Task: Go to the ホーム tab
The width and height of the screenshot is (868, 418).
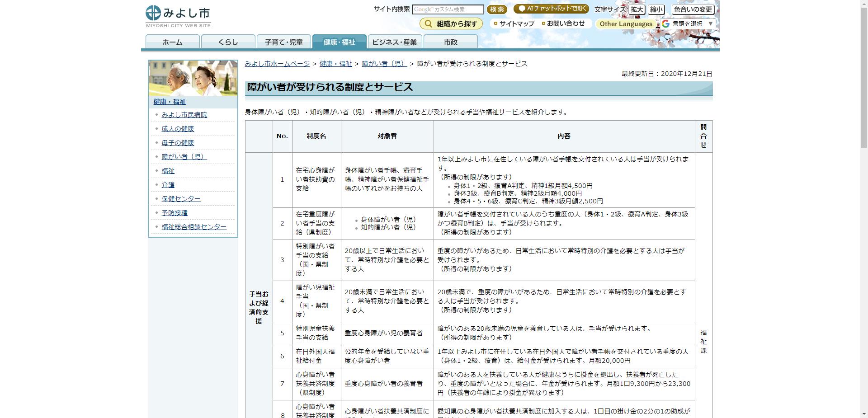Action: point(172,42)
